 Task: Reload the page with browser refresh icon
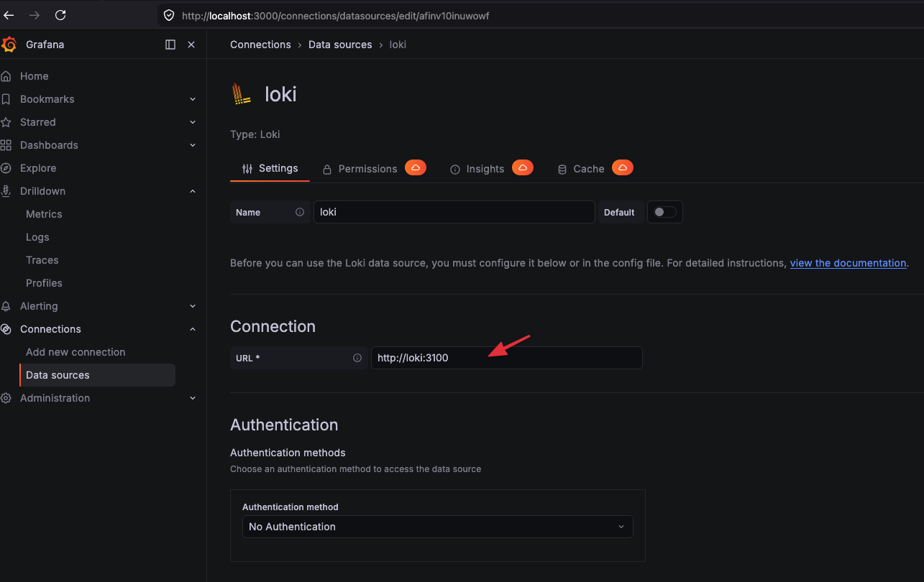coord(60,15)
